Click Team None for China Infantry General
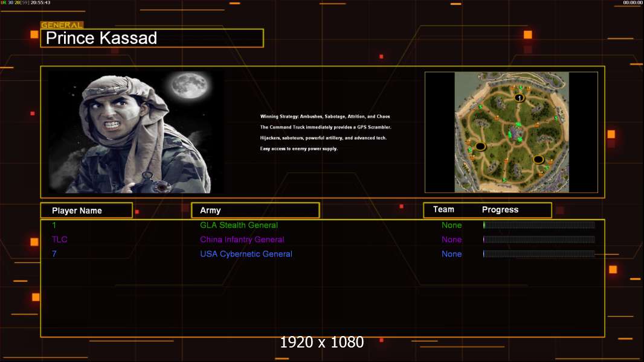 451,240
